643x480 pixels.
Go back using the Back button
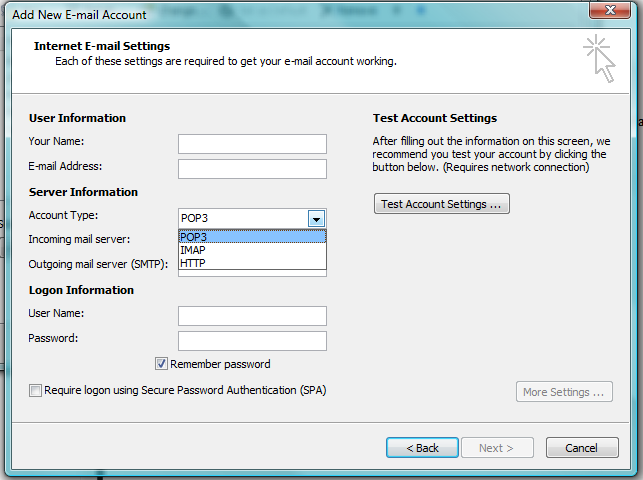click(x=422, y=448)
